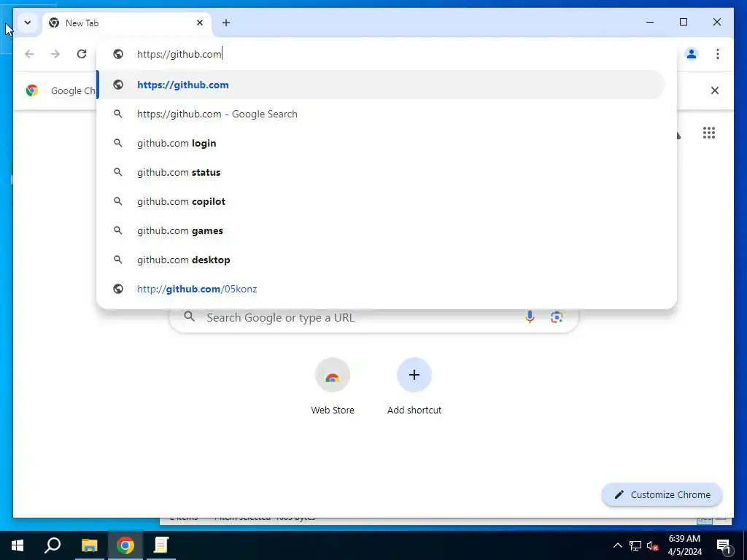Open the Windows Start menu
747x560 pixels.
click(18, 545)
